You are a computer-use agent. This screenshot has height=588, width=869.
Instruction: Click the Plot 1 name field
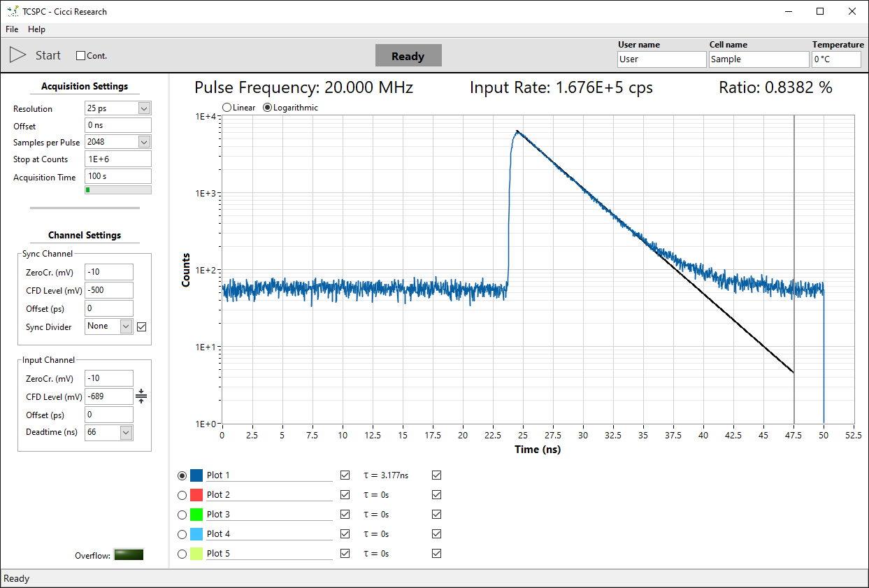[x=269, y=475]
